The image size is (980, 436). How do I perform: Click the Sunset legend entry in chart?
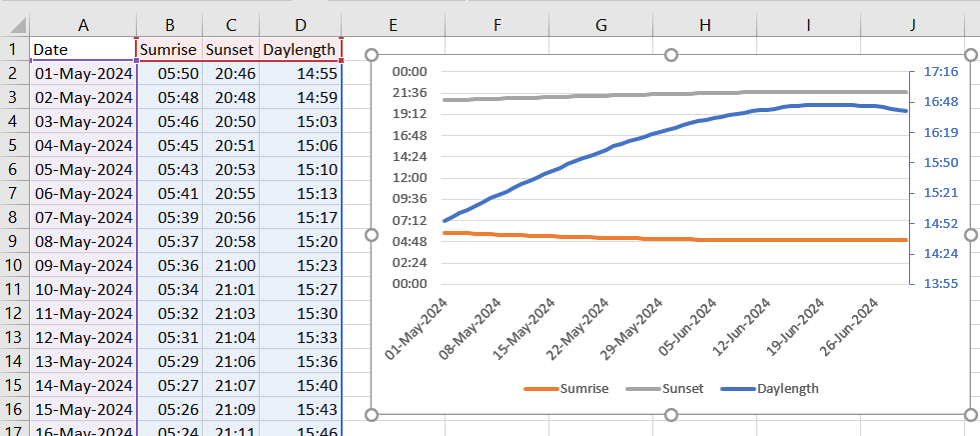pos(664,388)
